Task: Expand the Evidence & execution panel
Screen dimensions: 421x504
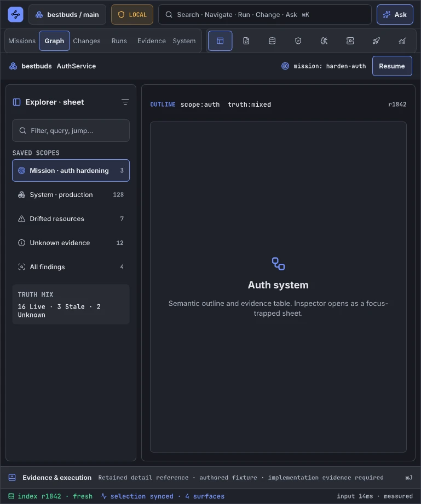Action: (210, 477)
